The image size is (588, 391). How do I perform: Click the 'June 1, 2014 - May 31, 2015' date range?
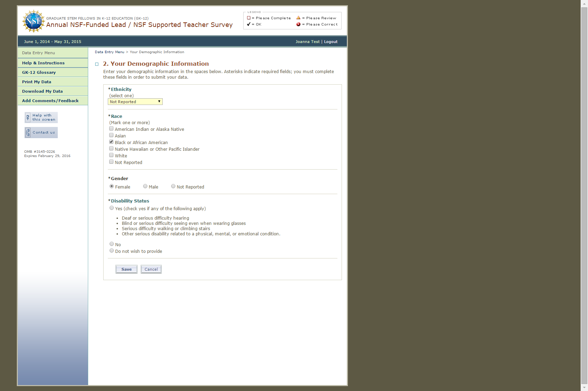pos(52,42)
